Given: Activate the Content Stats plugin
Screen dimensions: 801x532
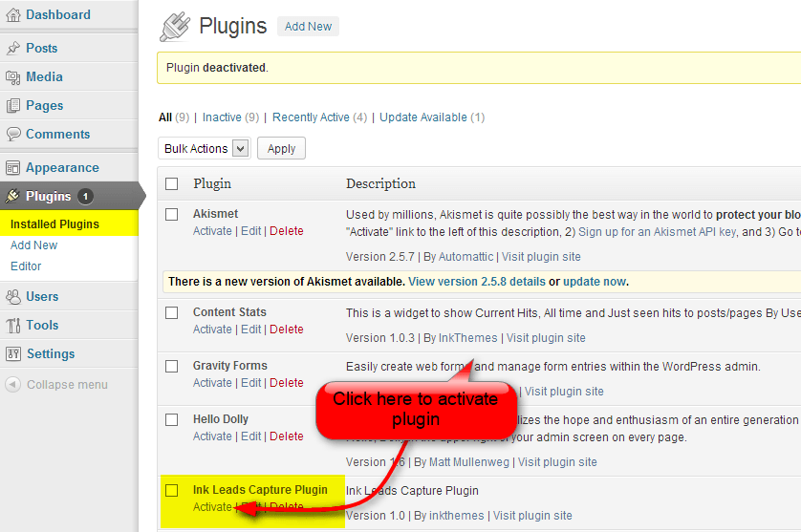Looking at the screenshot, I should (x=212, y=330).
